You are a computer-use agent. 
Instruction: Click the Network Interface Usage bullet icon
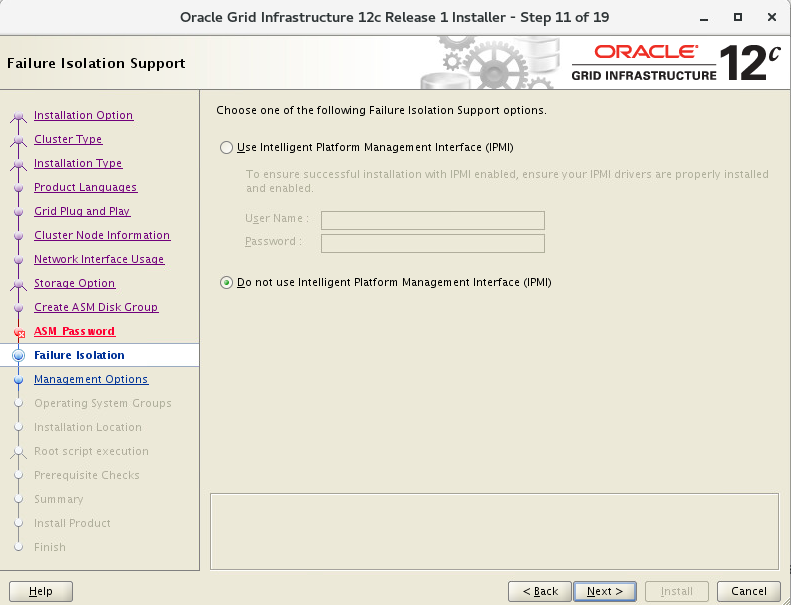click(x=19, y=260)
